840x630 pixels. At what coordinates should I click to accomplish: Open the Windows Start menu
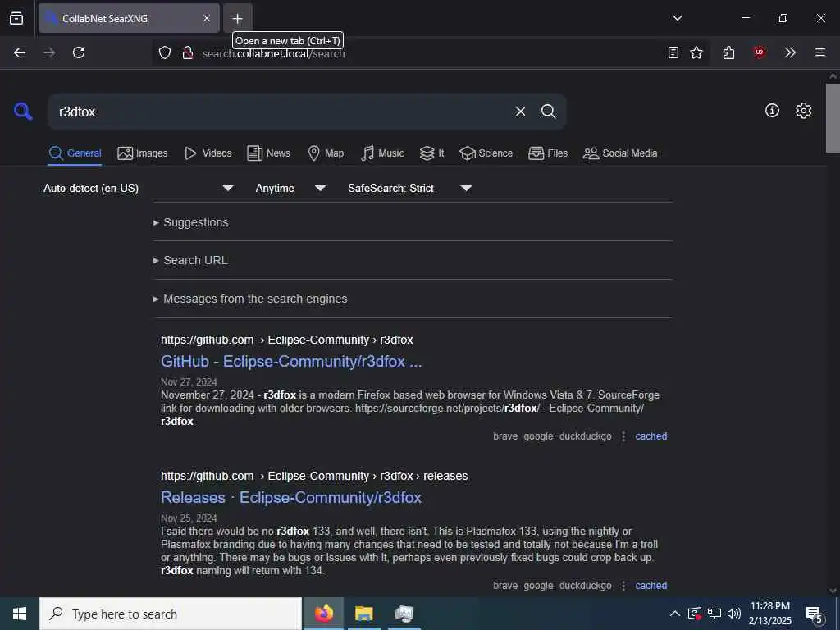click(20, 614)
